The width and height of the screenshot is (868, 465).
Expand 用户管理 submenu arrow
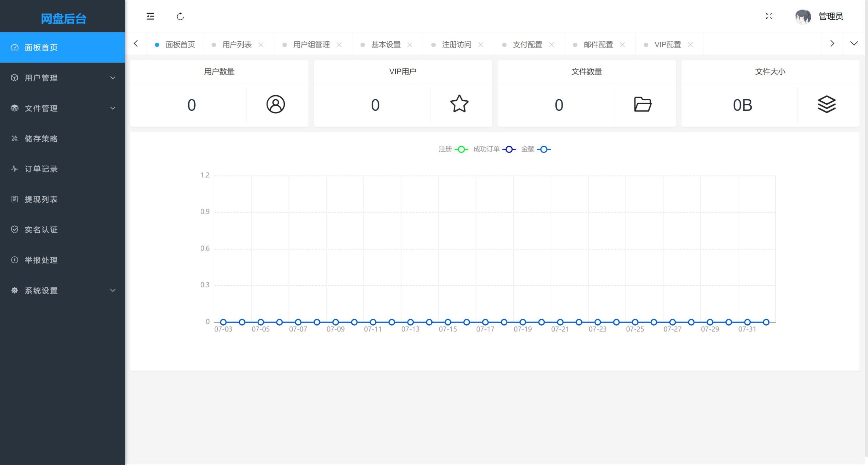pyautogui.click(x=113, y=78)
